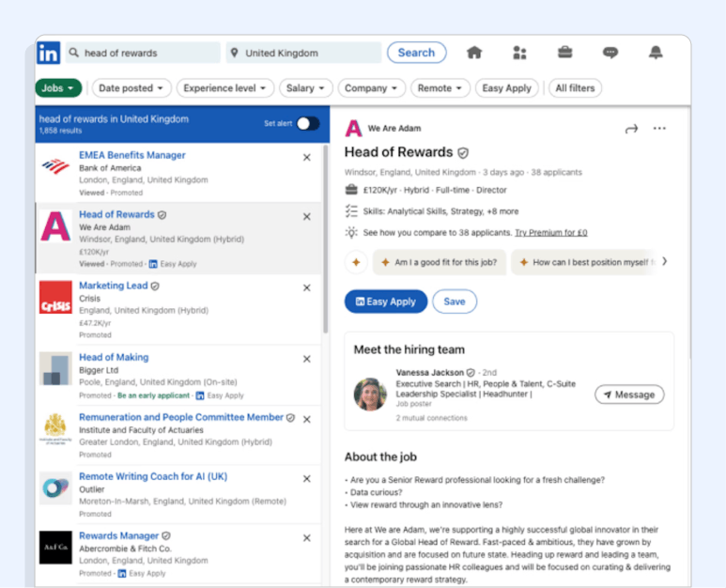The height and width of the screenshot is (588, 726).
Task: Open the All filters panel
Action: [575, 88]
